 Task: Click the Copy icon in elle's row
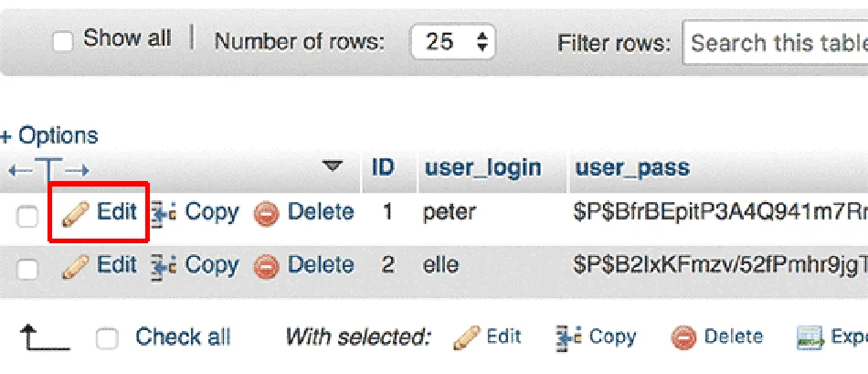pyautogui.click(x=163, y=267)
